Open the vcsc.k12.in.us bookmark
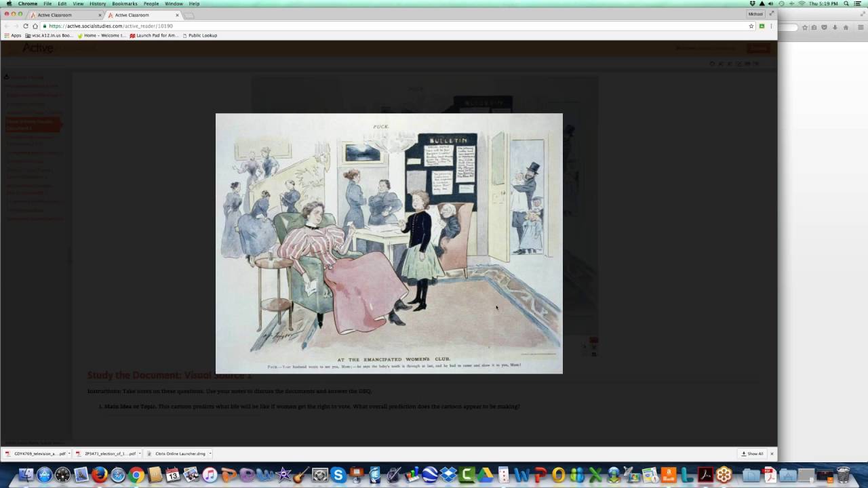Screen dimensions: 868x488 [x=50, y=35]
